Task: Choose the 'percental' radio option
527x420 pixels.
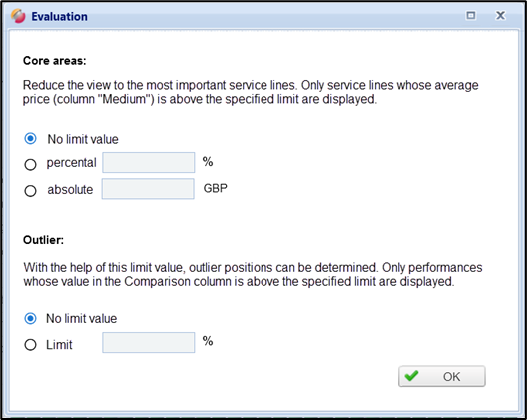Action: coord(31,164)
